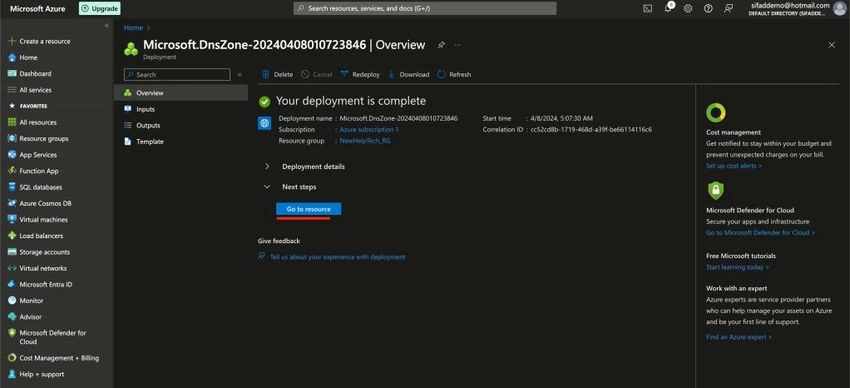Screen dimensions: 850x388
Task: Open Find an Azure expert link
Action: (738, 337)
